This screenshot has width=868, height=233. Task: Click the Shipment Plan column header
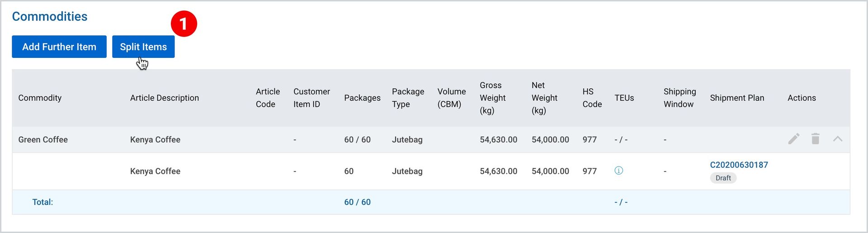pyautogui.click(x=737, y=98)
